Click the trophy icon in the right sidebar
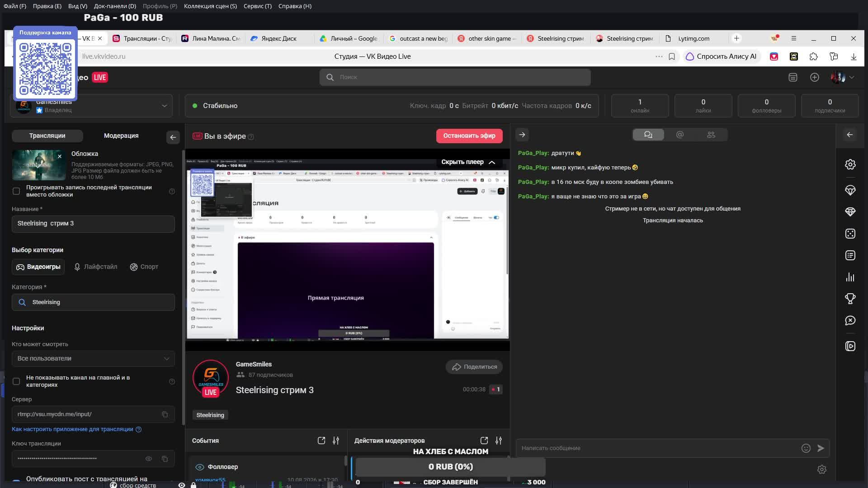 [850, 299]
